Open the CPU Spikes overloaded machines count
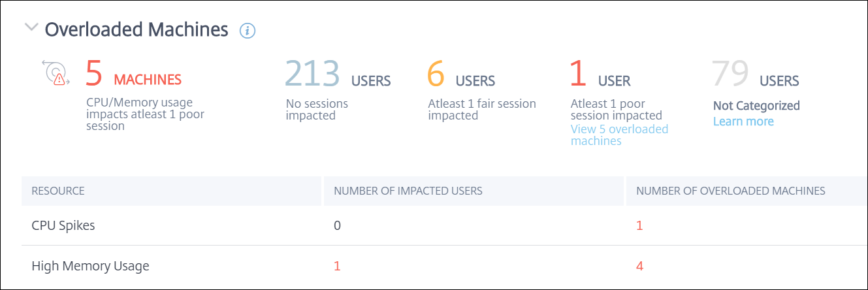The height and width of the screenshot is (290, 868). [x=639, y=226]
